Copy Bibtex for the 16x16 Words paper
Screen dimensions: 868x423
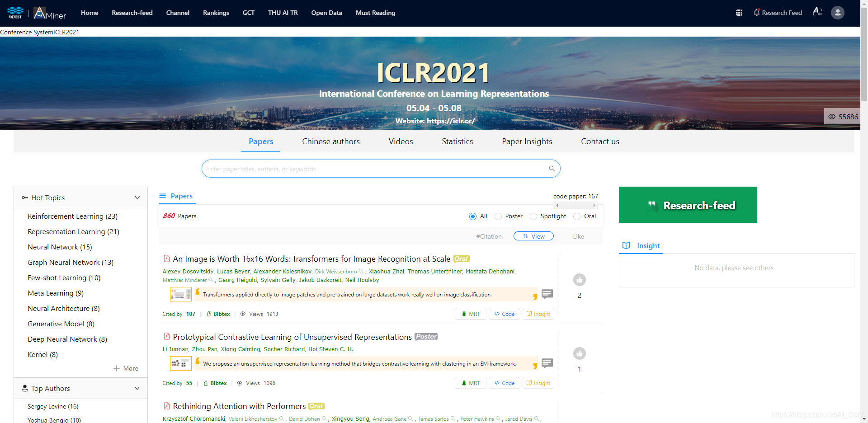point(218,314)
